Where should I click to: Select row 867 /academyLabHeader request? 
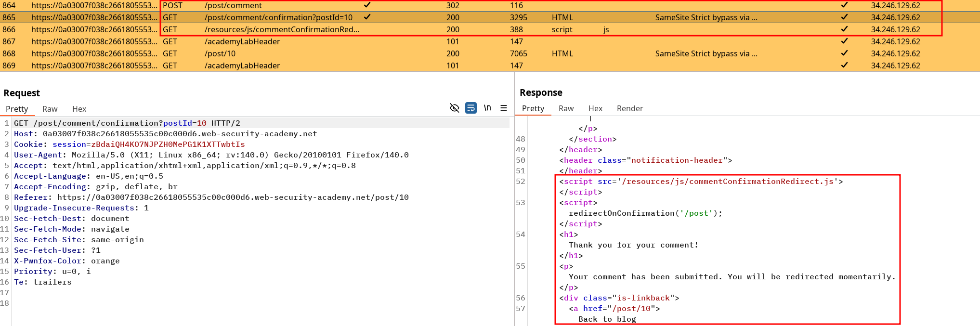tap(242, 41)
